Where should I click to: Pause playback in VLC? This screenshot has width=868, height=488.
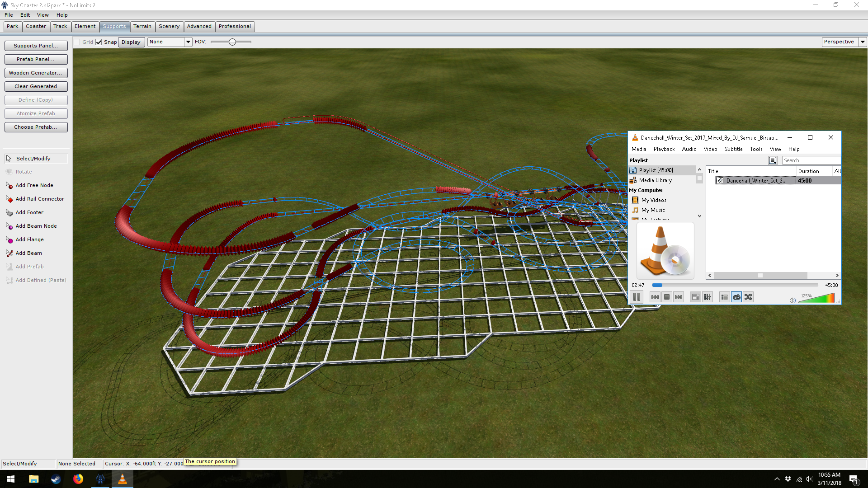[637, 297]
